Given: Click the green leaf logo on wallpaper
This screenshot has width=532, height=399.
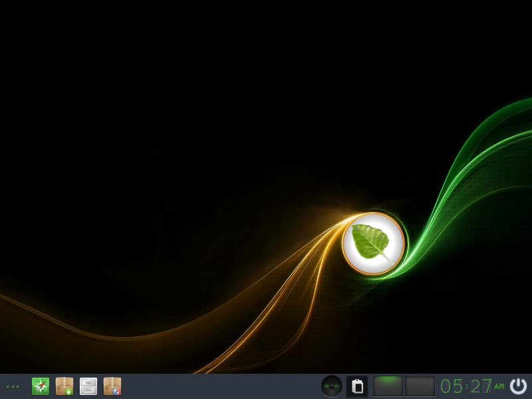Looking at the screenshot, I should point(371,241).
